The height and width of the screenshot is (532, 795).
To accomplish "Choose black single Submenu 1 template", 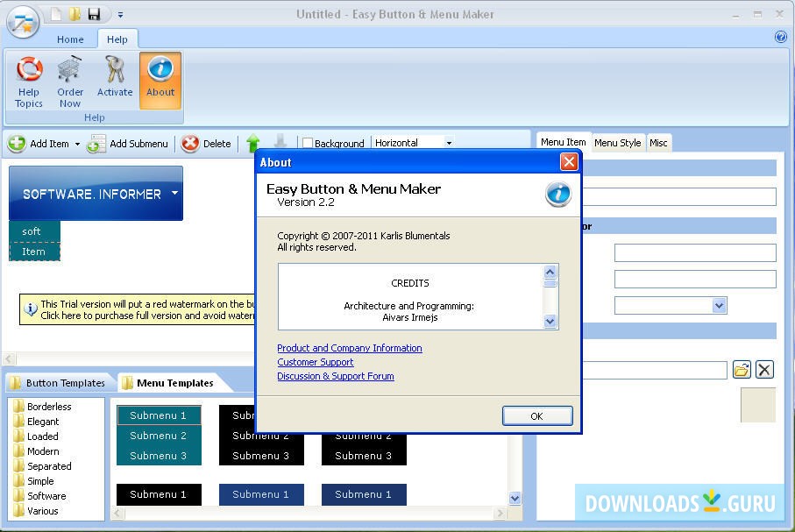I will 159,494.
